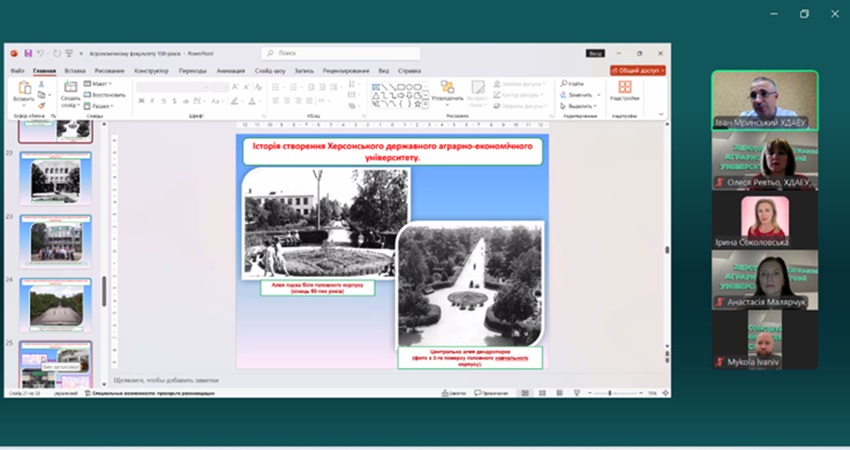850x450 pixels.
Task: Open the Shape Effects (Эффекты фигуры) dropdown
Action: coord(519,106)
